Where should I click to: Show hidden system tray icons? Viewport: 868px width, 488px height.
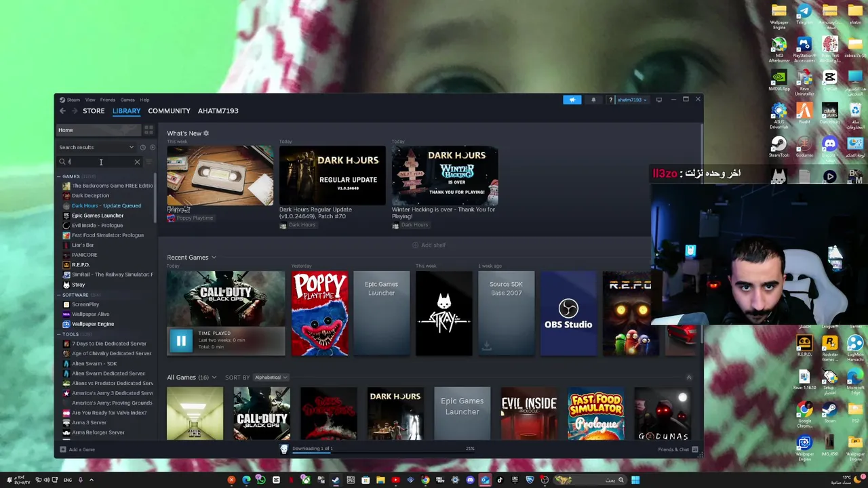click(x=92, y=480)
